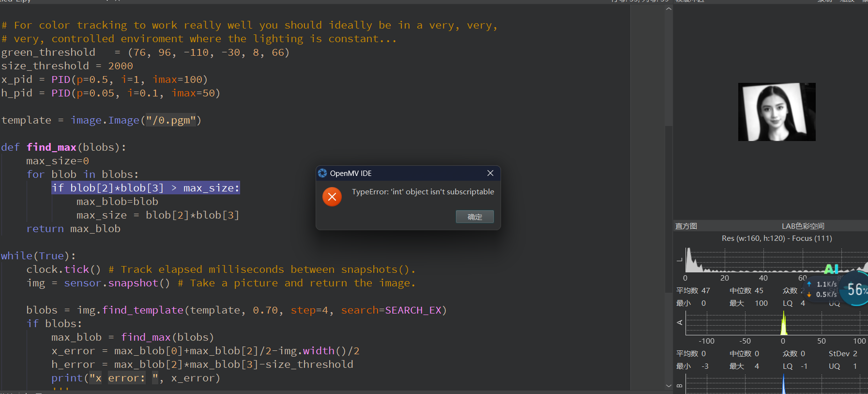This screenshot has height=394, width=868.
Task: Click the 'green_threshold' variable line
Action: click(x=145, y=52)
